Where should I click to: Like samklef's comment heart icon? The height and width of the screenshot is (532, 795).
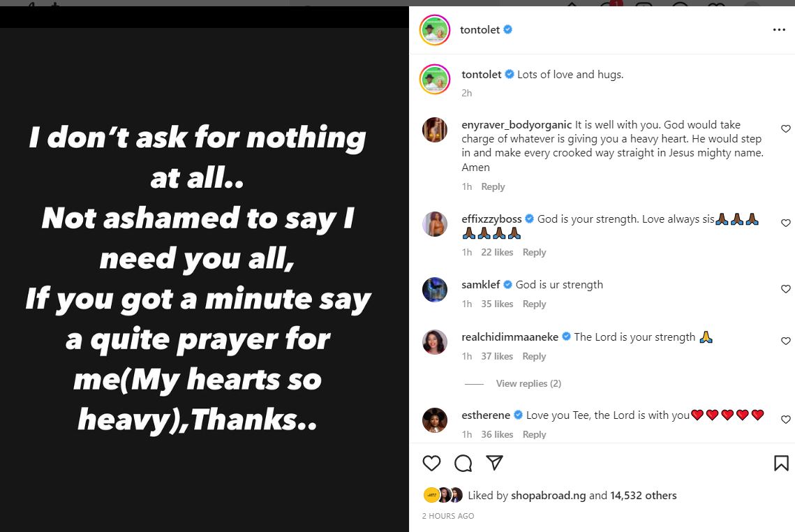pos(786,289)
